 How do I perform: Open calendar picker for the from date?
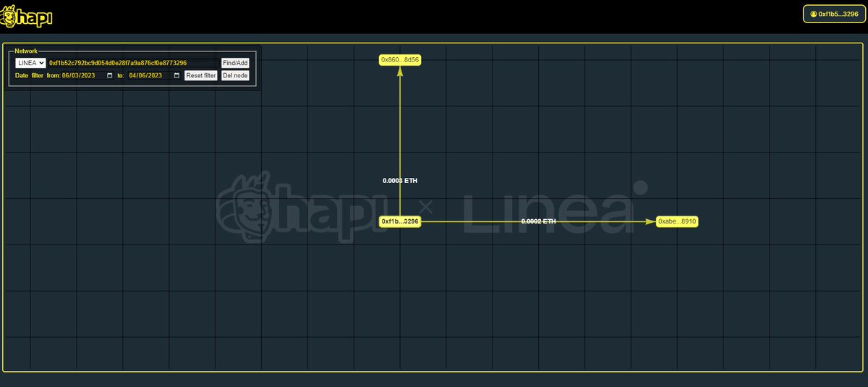point(110,75)
